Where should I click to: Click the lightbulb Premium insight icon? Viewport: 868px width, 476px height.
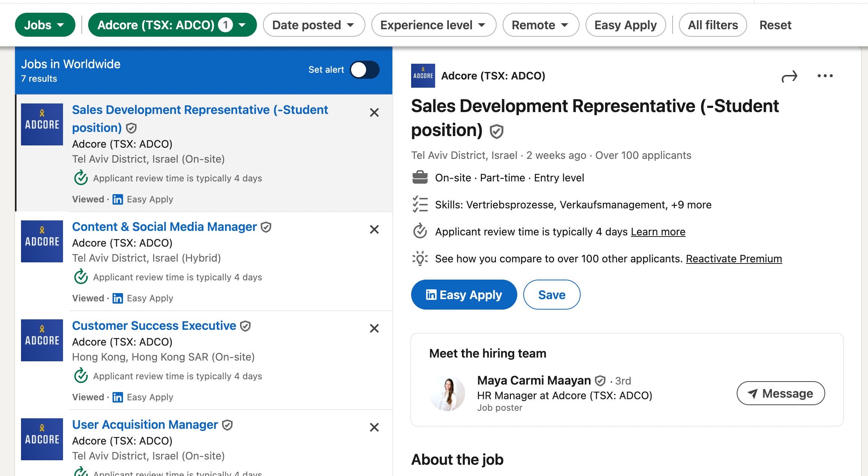(420, 259)
